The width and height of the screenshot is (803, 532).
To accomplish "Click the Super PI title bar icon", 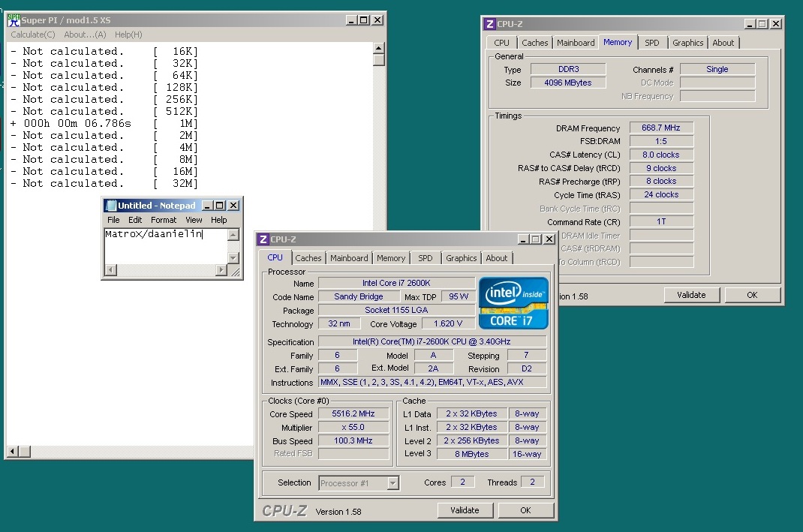I will click(x=14, y=20).
